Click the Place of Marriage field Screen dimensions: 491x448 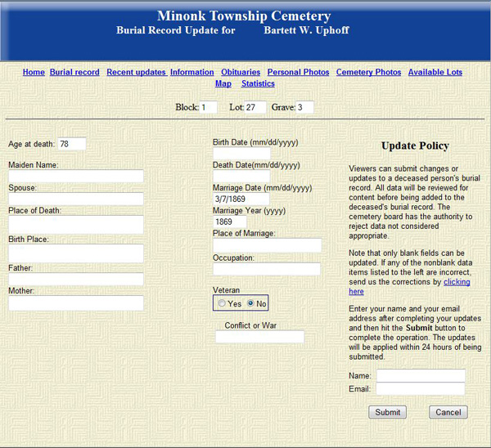267,245
